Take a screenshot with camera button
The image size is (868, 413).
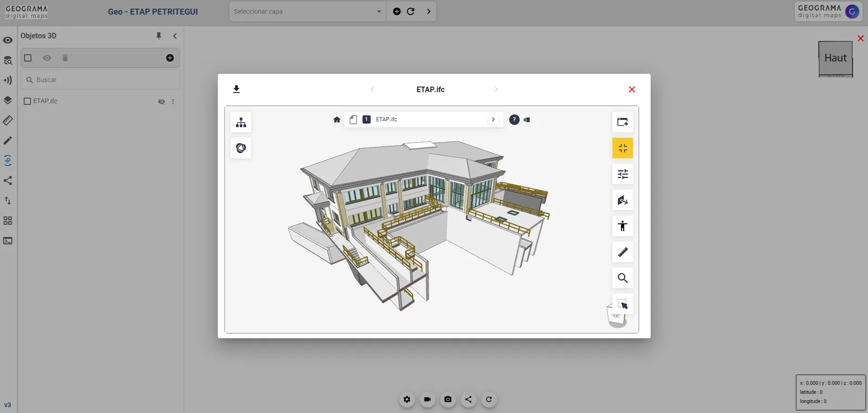(x=448, y=399)
